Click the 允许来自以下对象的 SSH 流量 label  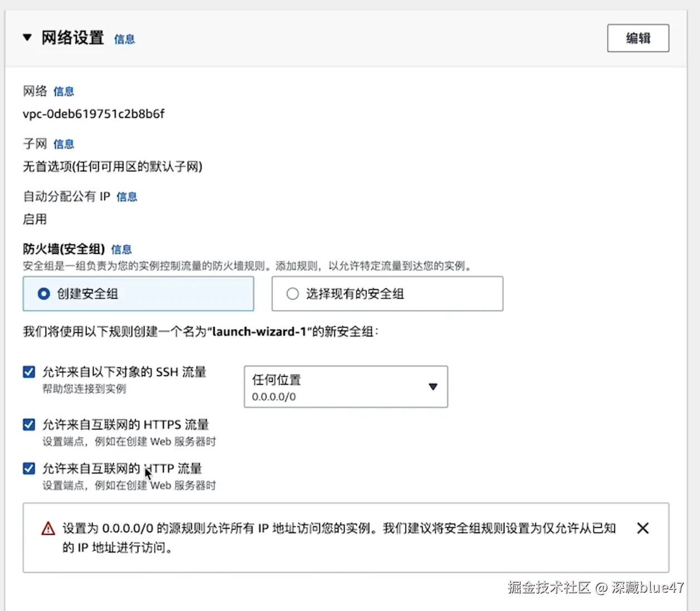pyautogui.click(x=124, y=372)
